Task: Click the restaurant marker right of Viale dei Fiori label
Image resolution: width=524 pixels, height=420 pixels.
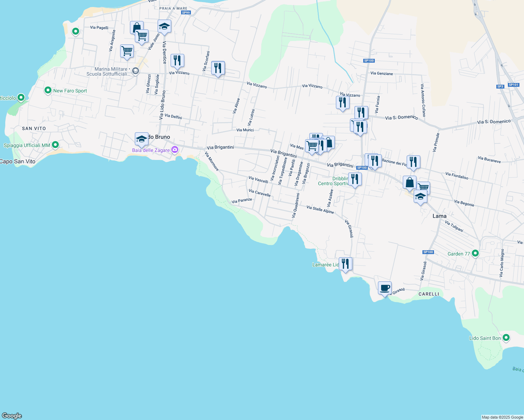Action: point(413,162)
